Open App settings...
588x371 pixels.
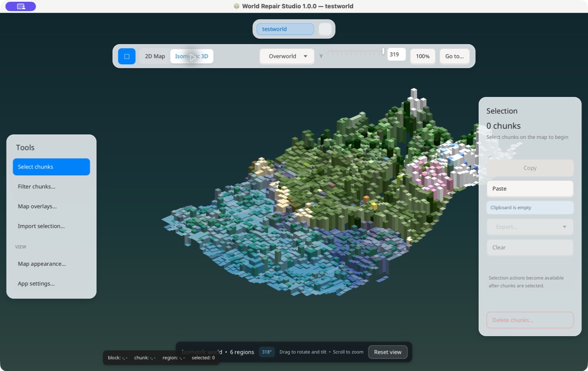[x=51, y=284]
